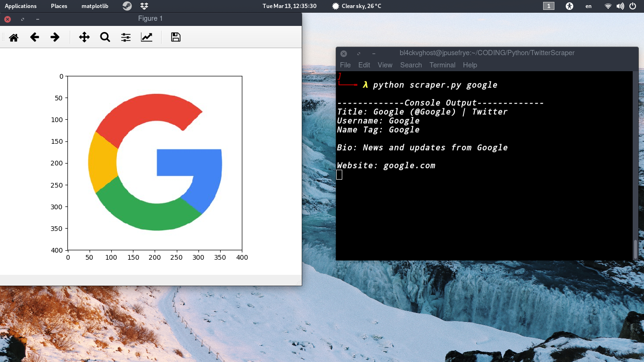
Task: Open the Wi-Fi network indicator
Action: tap(608, 6)
